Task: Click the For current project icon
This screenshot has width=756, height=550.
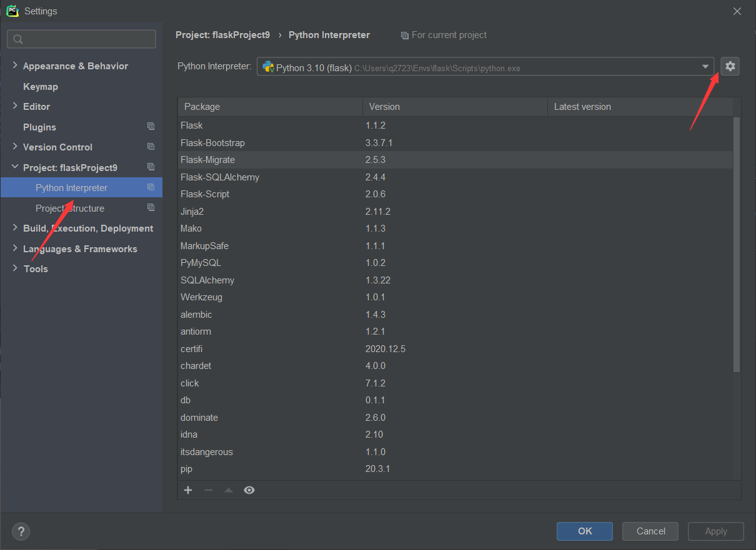Action: point(405,36)
